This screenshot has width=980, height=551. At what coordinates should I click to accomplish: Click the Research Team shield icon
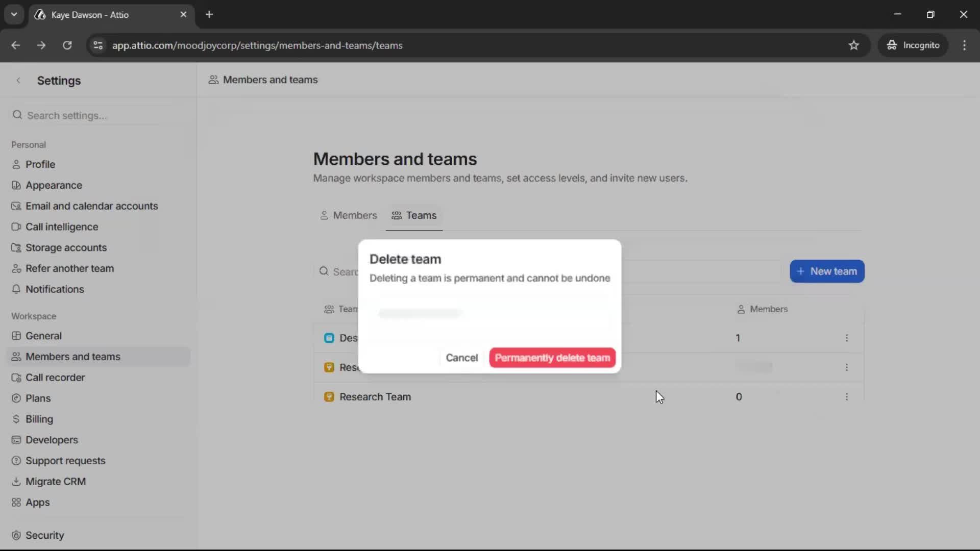point(329,396)
